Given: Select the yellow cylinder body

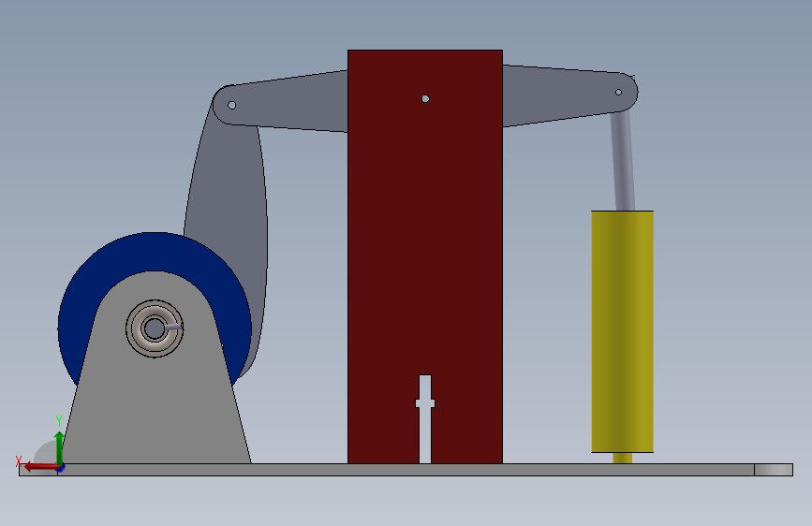Looking at the screenshot, I should click(622, 331).
